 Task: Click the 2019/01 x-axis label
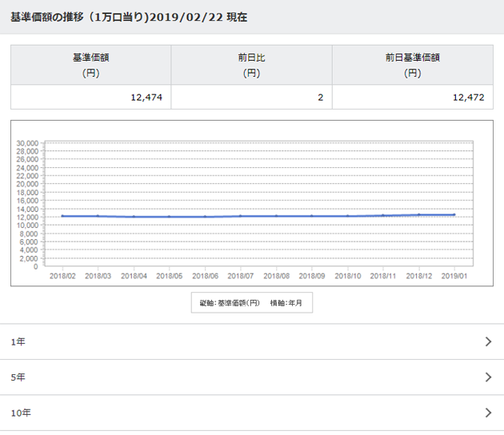pos(454,275)
